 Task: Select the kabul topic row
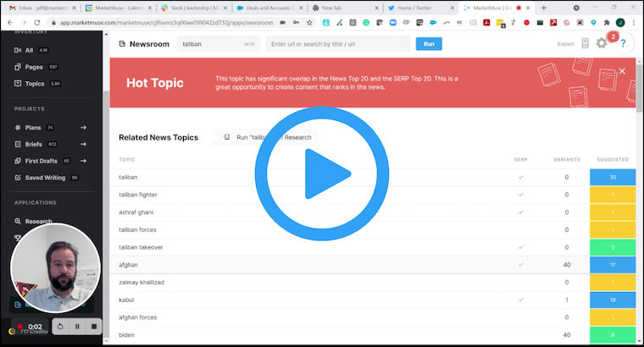click(373, 300)
